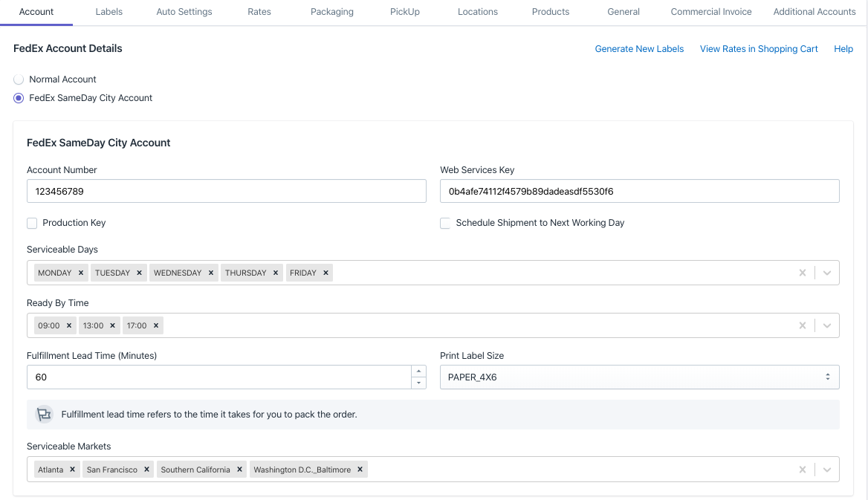Remove the TUESDAY serviceable day tag
868x500 pixels.
click(x=140, y=273)
